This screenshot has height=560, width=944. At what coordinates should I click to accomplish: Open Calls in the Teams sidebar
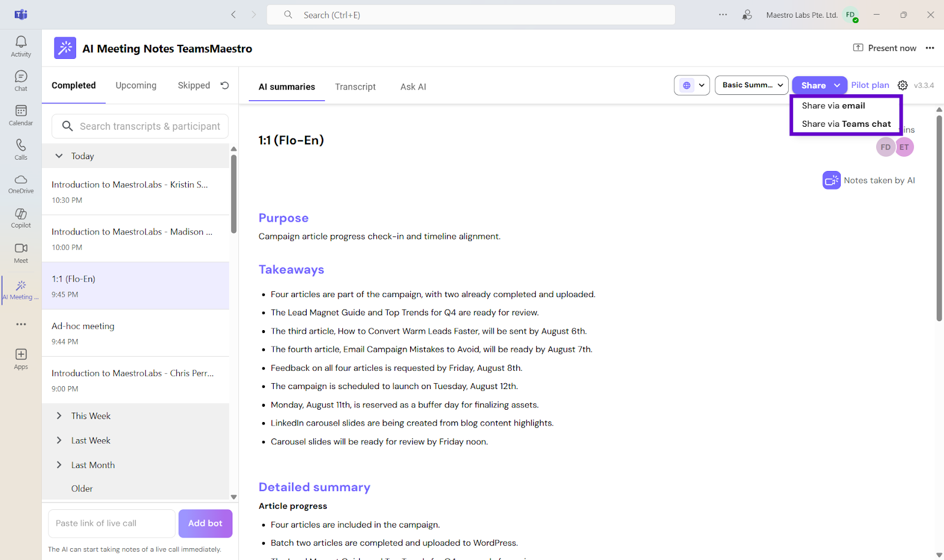pyautogui.click(x=21, y=149)
